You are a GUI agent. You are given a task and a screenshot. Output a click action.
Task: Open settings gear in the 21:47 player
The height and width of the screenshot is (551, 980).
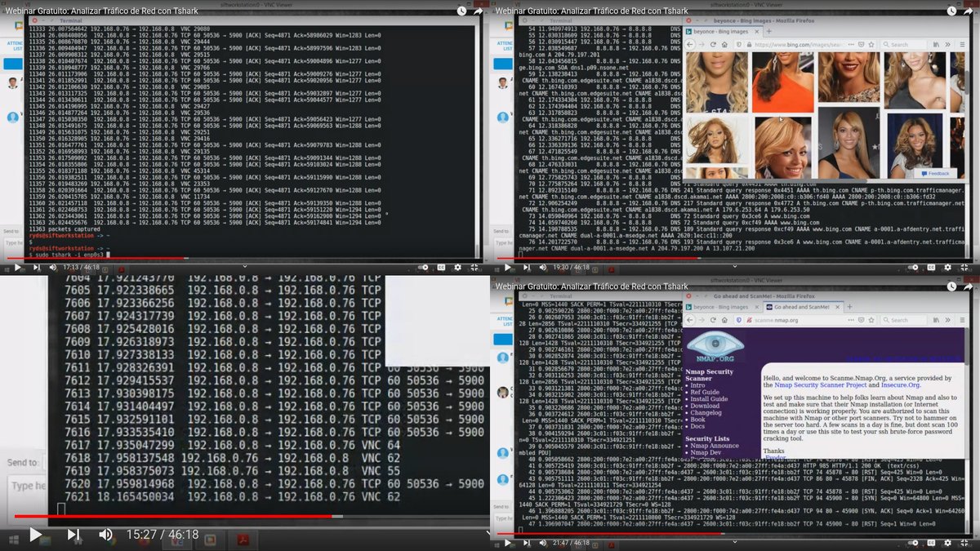pos(947,543)
